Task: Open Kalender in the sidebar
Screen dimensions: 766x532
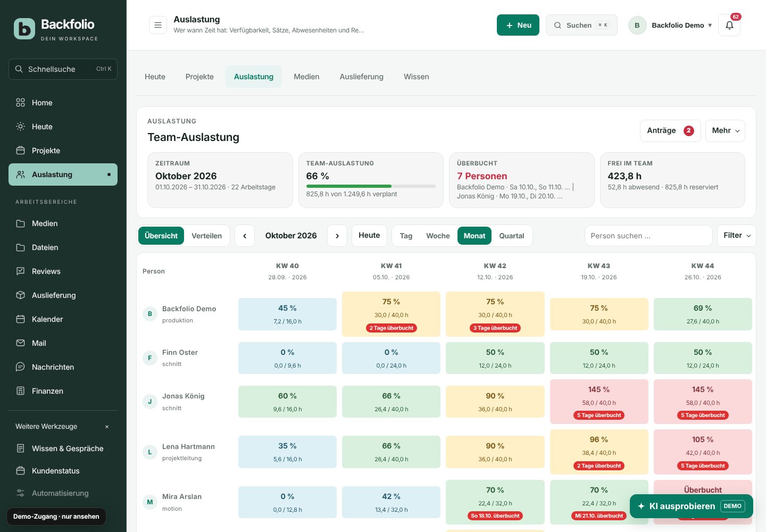Action: pos(63,319)
